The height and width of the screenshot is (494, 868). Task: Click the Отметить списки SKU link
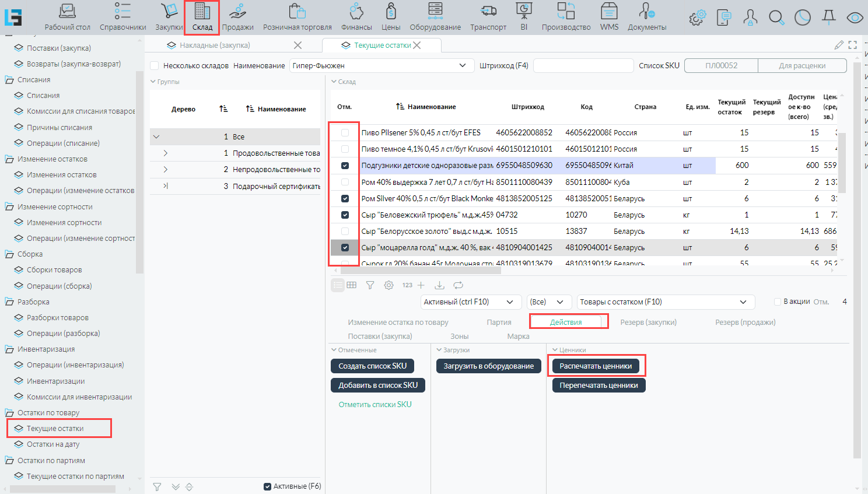pyautogui.click(x=375, y=404)
